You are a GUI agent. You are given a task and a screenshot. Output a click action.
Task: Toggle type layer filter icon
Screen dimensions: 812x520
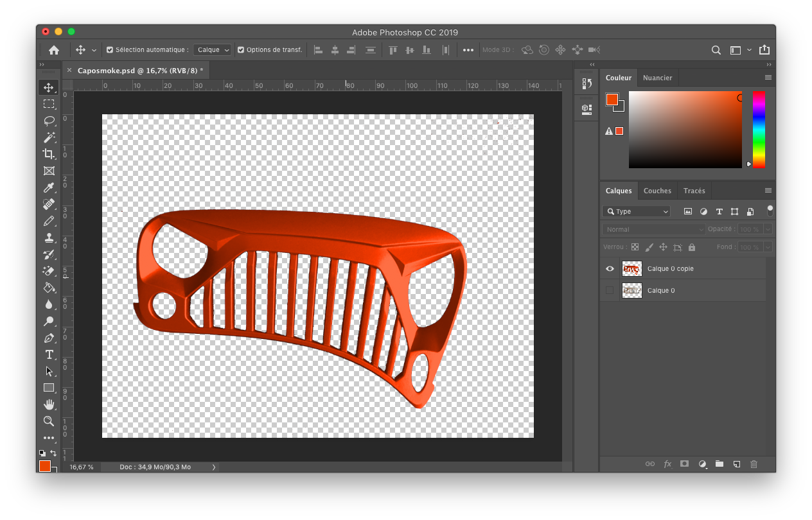click(x=719, y=211)
